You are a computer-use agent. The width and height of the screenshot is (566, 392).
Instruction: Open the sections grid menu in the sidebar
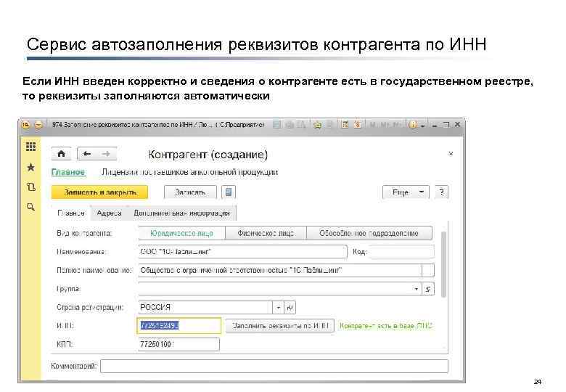click(30, 147)
